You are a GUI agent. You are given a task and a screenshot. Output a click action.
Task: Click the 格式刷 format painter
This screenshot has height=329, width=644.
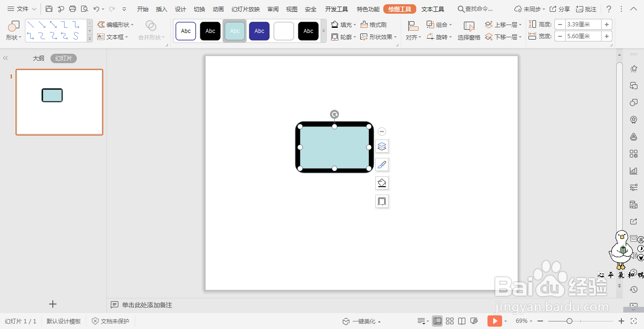point(373,25)
